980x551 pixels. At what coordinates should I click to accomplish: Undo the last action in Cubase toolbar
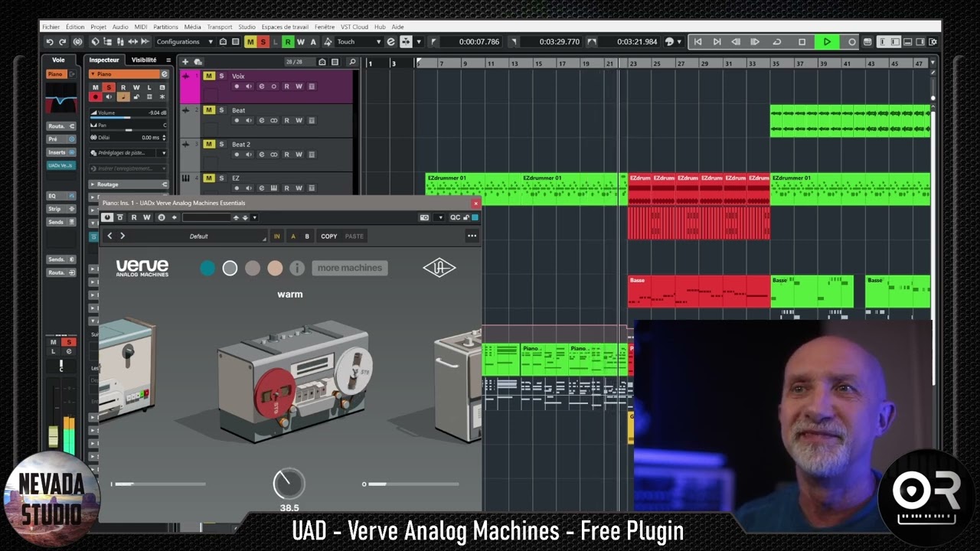click(50, 42)
